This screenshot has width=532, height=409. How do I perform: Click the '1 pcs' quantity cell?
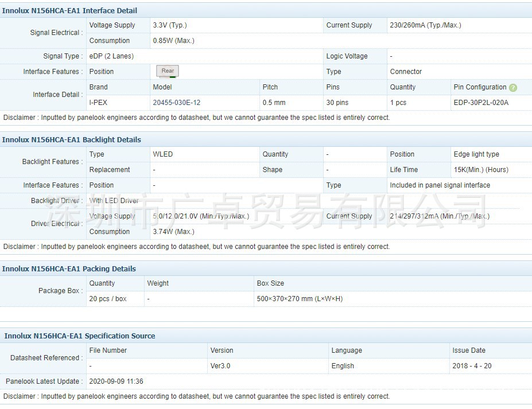(x=398, y=103)
